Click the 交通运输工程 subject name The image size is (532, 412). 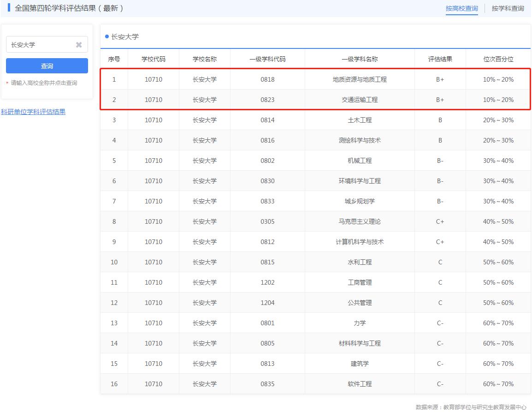360,99
